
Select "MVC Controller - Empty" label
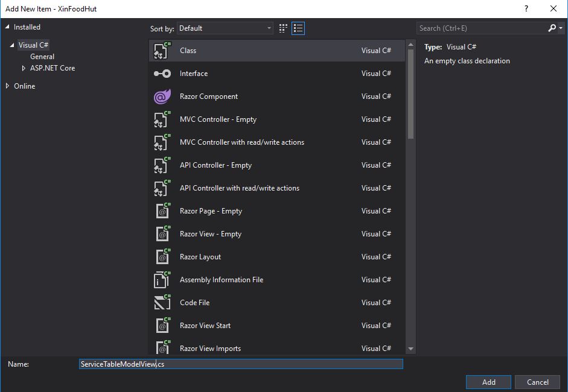(218, 119)
